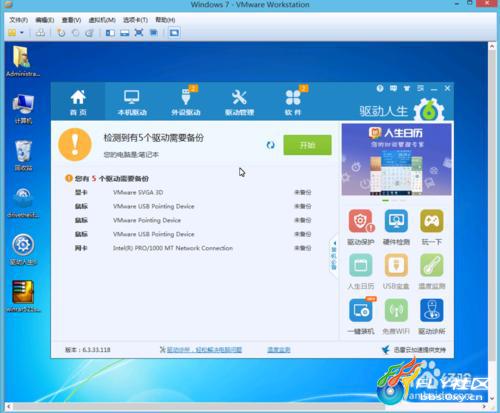Open VMware 查看(V) menu

71,20
